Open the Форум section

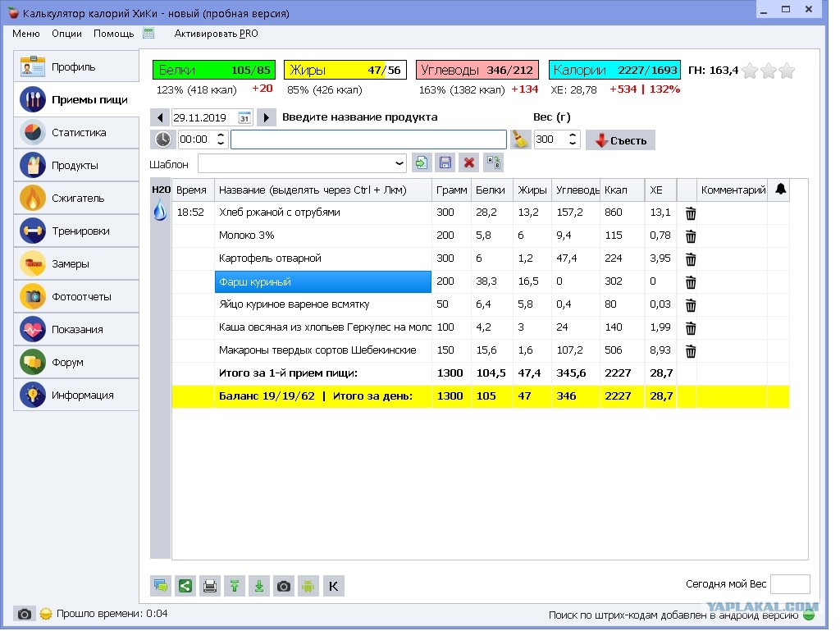[x=76, y=362]
